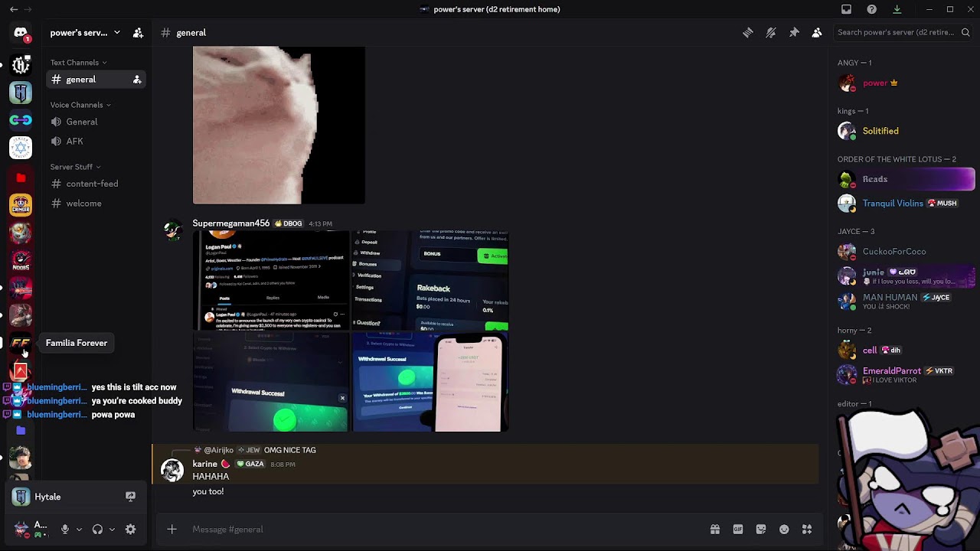The height and width of the screenshot is (551, 980).
Task: Collapse the Voice Channels category
Action: pos(80,105)
